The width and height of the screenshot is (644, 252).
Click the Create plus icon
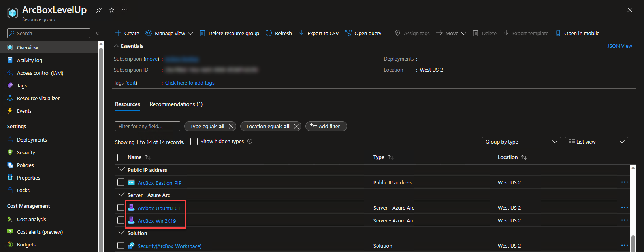118,33
